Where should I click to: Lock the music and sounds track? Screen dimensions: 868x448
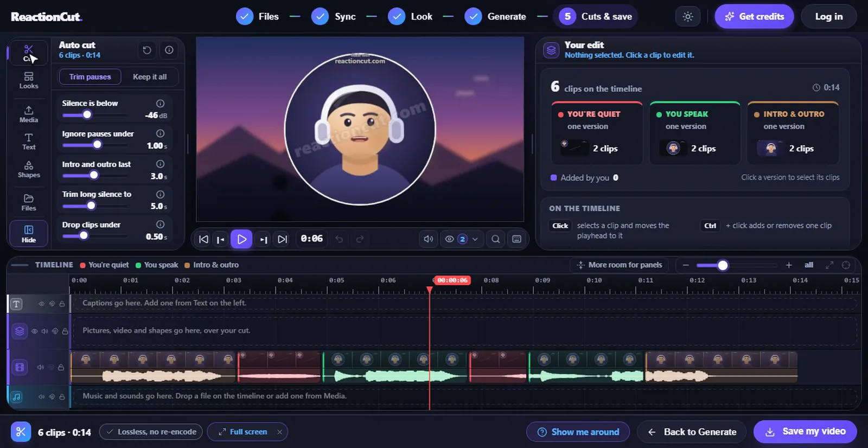(x=62, y=396)
